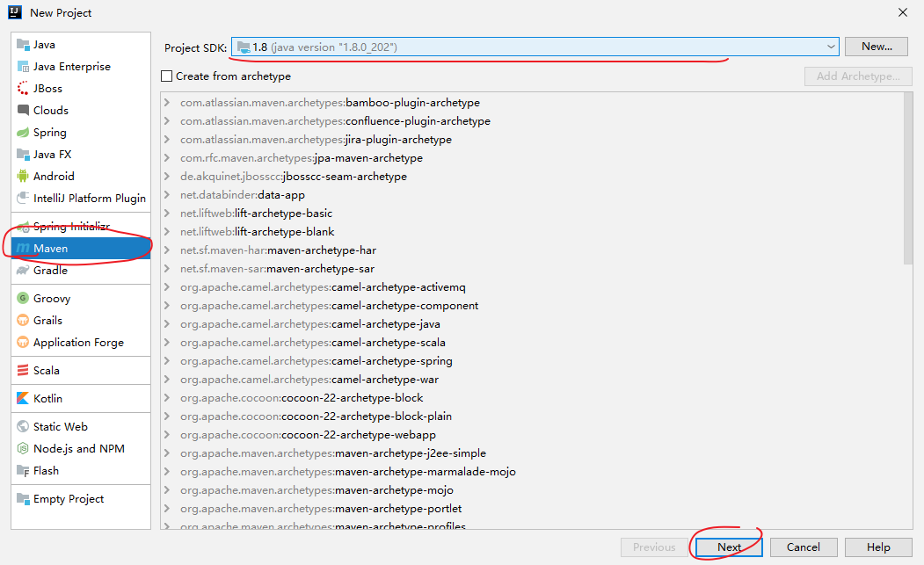Select maven-archetype-mojo row
The width and height of the screenshot is (924, 565).
point(532,490)
